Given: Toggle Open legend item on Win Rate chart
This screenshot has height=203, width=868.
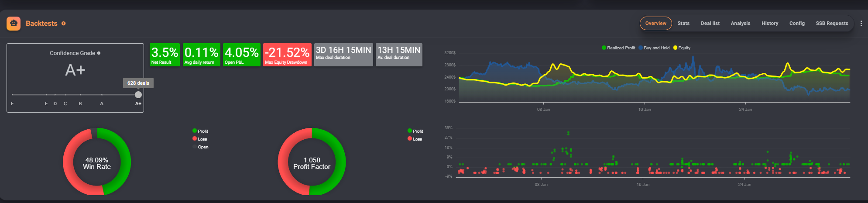Looking at the screenshot, I should coord(200,147).
